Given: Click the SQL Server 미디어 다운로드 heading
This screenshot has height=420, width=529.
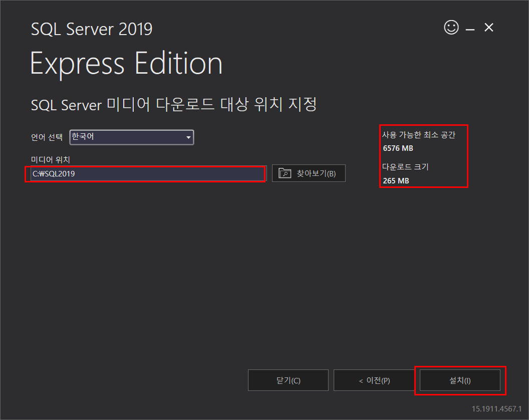Looking at the screenshot, I should coord(174,104).
